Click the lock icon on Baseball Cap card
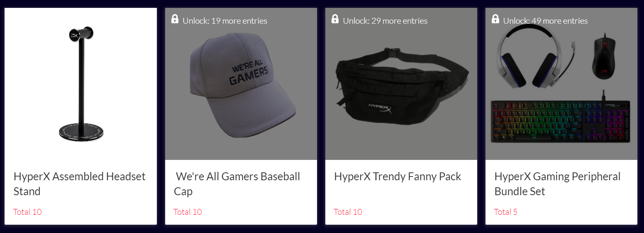This screenshot has width=644, height=233. click(175, 19)
